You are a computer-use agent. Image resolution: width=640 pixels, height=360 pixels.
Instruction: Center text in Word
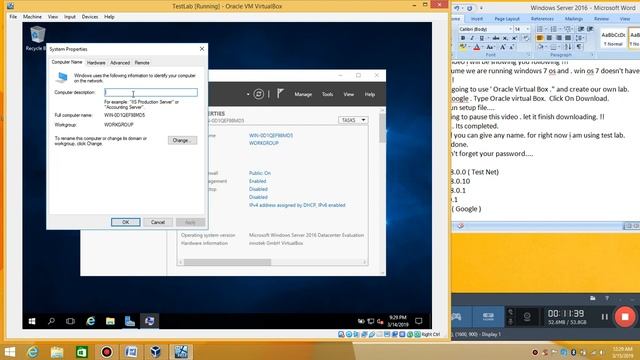pos(549,38)
